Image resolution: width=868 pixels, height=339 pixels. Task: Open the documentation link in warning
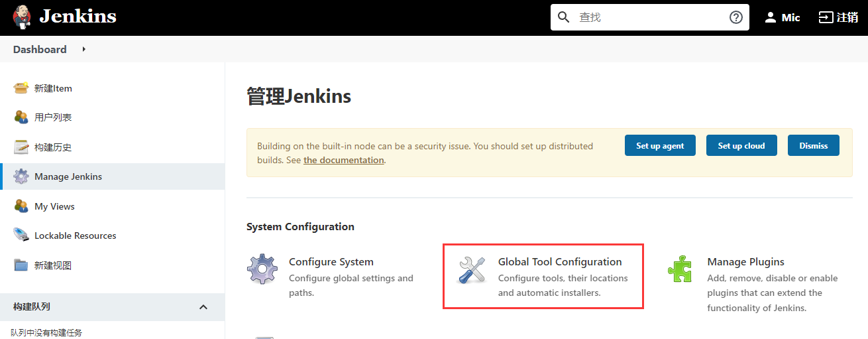click(343, 160)
